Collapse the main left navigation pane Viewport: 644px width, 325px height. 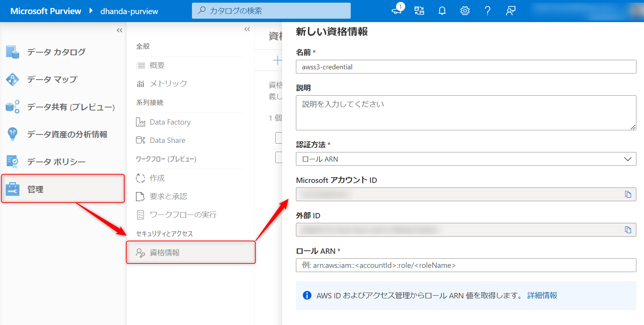[x=120, y=30]
